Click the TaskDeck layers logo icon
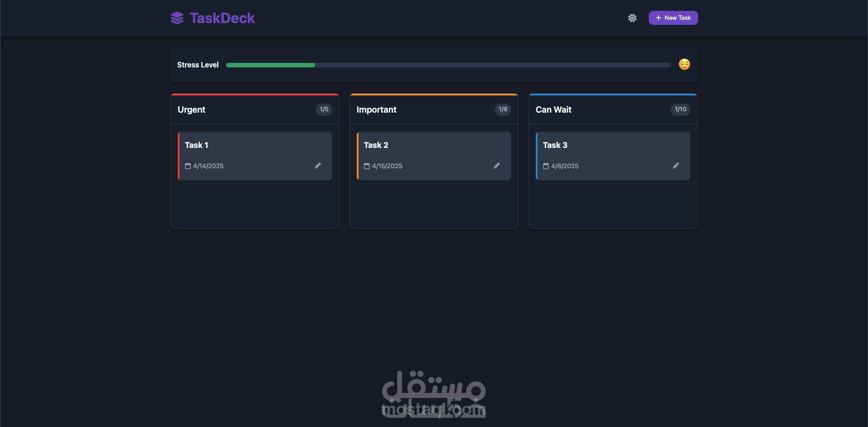The image size is (868, 427). [x=177, y=18]
